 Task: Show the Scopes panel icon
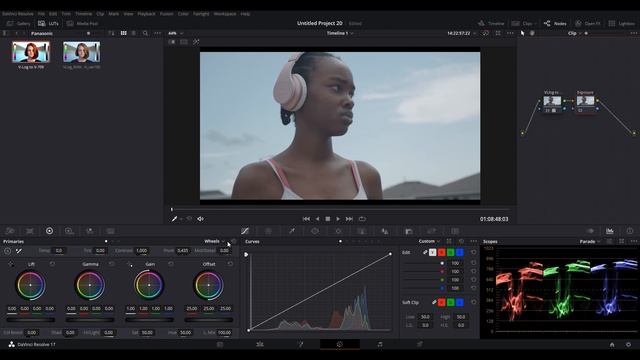tap(610, 231)
